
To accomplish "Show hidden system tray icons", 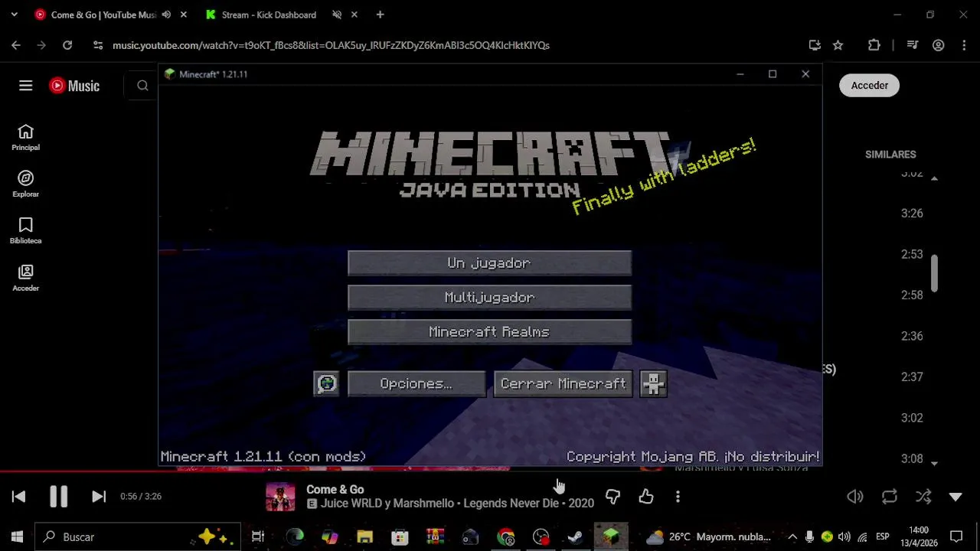I will pos(792,537).
